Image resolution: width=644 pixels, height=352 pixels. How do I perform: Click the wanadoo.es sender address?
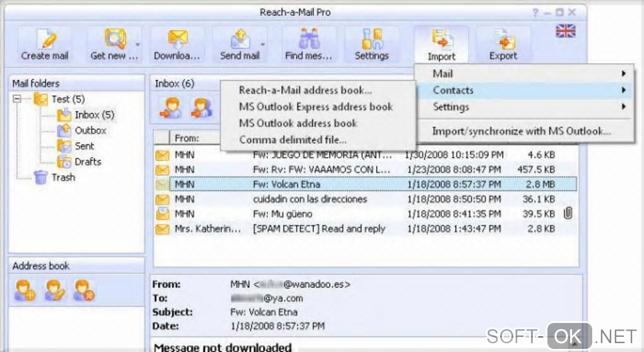click(290, 284)
